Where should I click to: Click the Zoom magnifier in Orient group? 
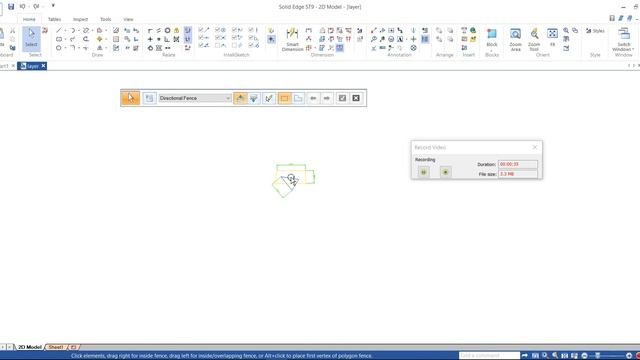566,31
